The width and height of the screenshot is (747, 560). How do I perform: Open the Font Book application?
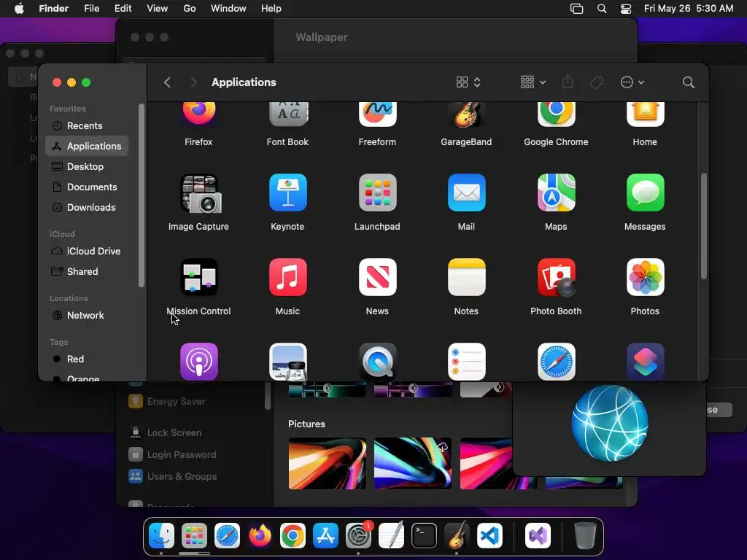[x=287, y=114]
